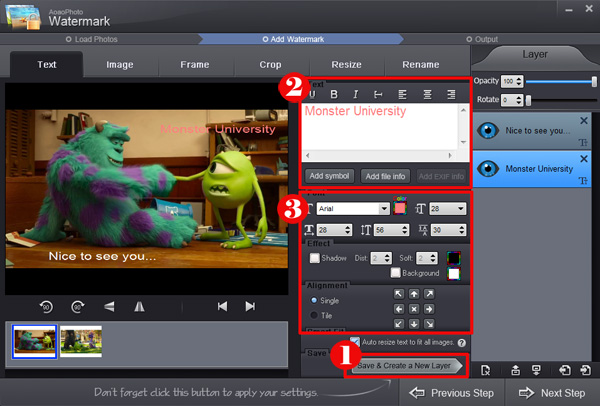Align watermark text left
The height and width of the screenshot is (406, 600).
click(x=402, y=94)
